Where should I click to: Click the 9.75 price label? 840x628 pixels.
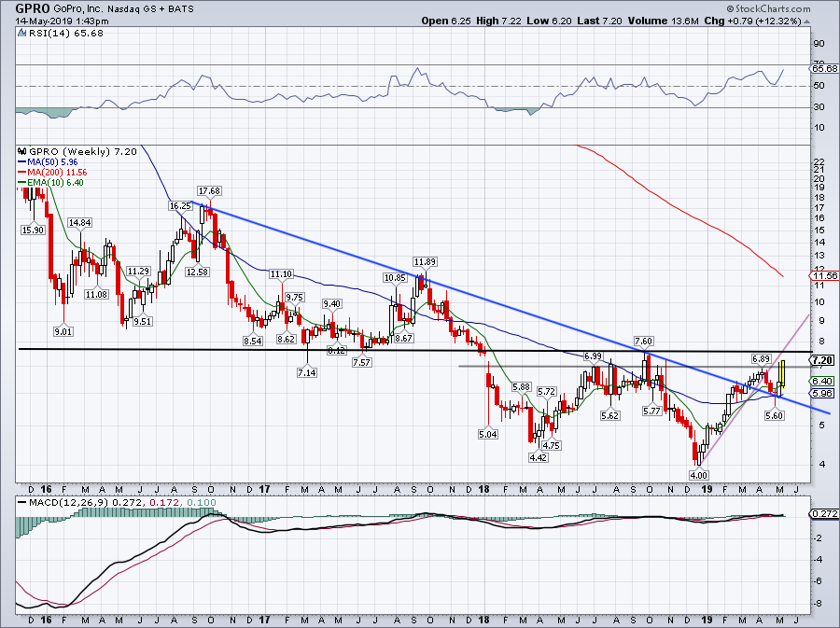click(295, 297)
